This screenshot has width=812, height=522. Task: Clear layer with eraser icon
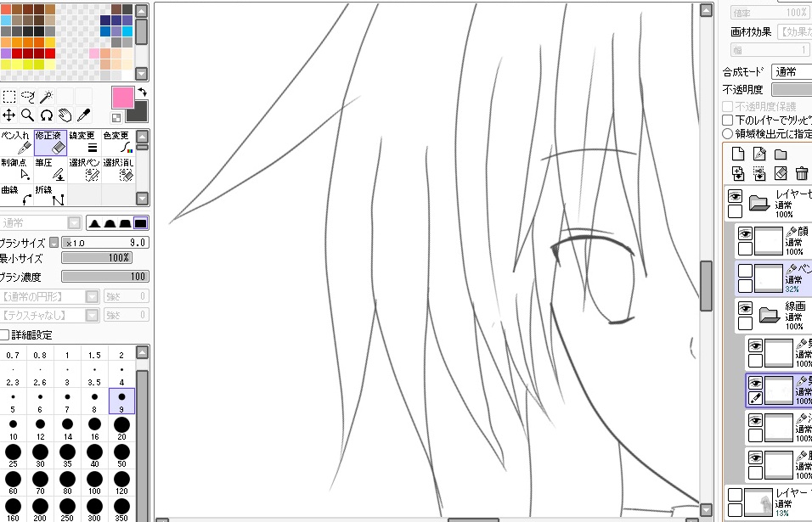(x=781, y=173)
